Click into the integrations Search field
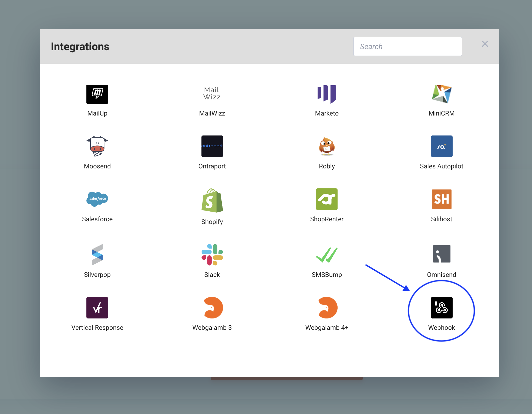Viewport: 532px width, 414px height. point(408,46)
